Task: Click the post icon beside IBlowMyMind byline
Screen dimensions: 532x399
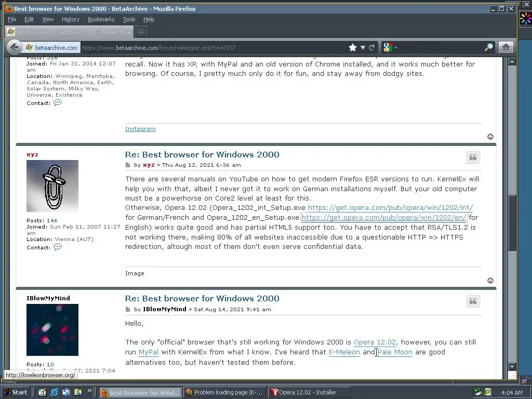Action: point(128,310)
